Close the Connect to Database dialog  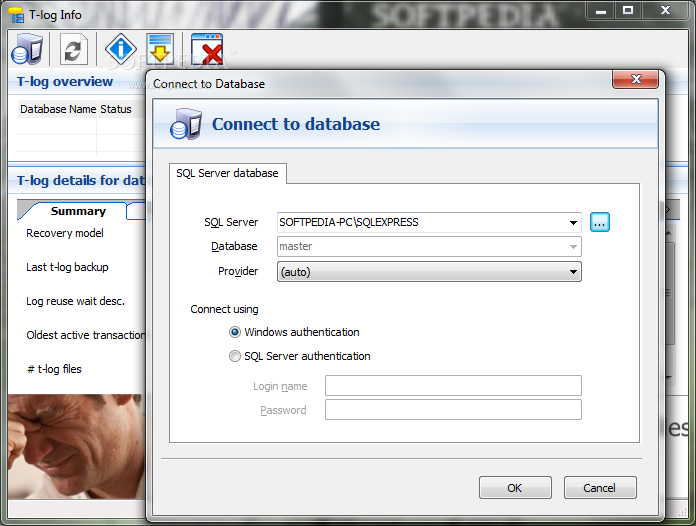pos(636,79)
